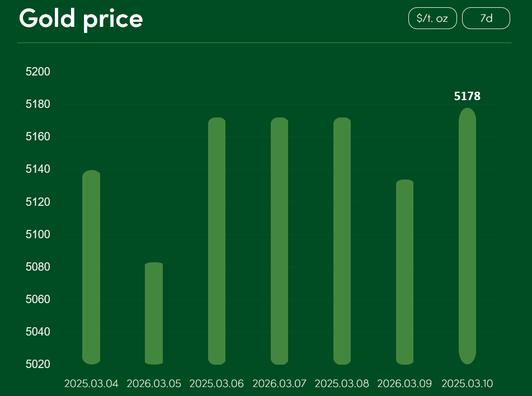The image size is (532, 396).
Task: Click the $/t. oz unit button
Action: (x=432, y=18)
